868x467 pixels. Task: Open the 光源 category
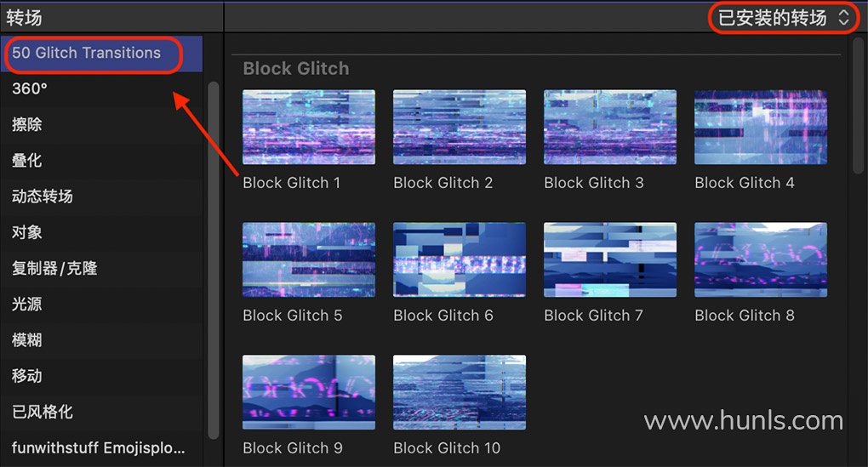click(x=101, y=304)
